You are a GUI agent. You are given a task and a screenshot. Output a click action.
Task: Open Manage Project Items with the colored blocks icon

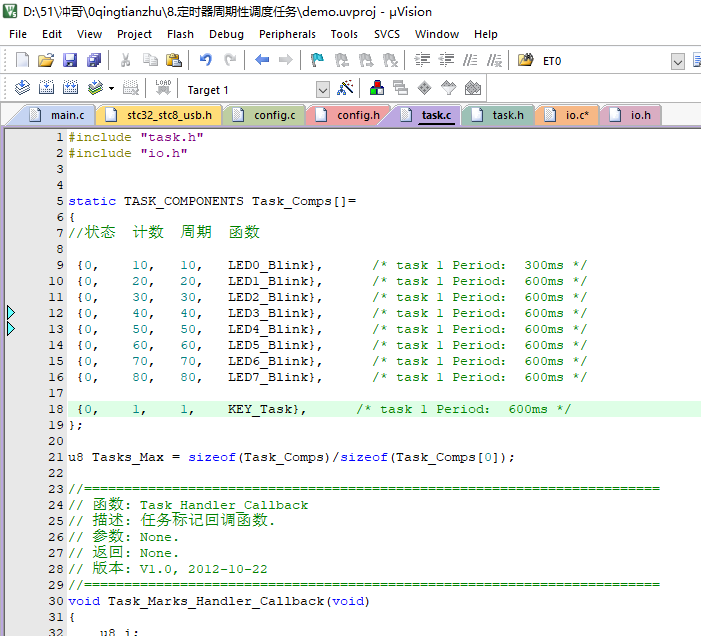[377, 88]
